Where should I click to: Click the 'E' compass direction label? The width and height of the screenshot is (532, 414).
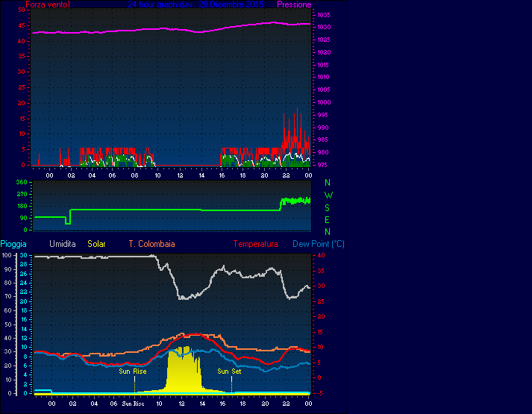coord(327,220)
